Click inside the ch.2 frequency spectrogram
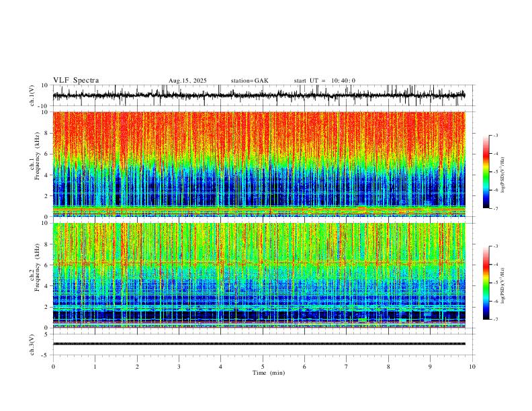This screenshot has height=411, width=532. (x=259, y=275)
